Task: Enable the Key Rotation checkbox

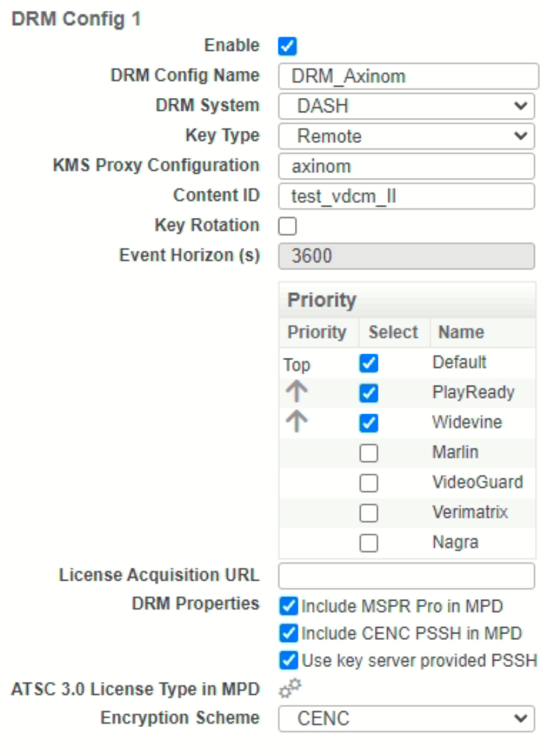Action: (287, 226)
